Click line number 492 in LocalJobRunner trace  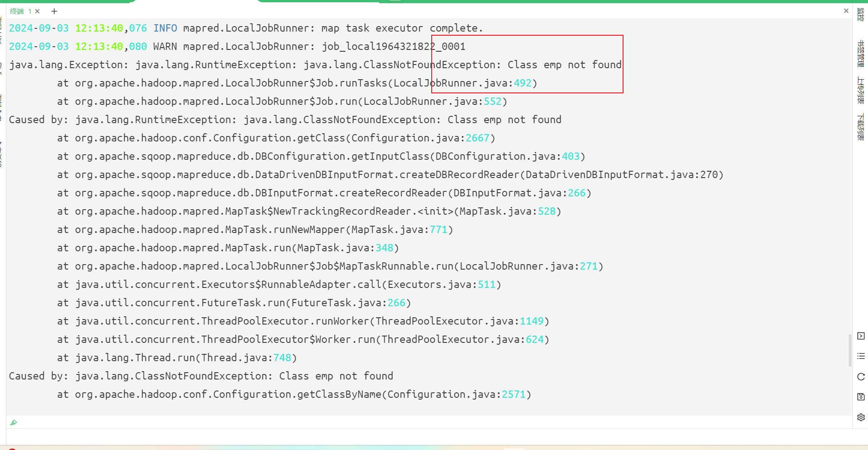pyautogui.click(x=522, y=83)
